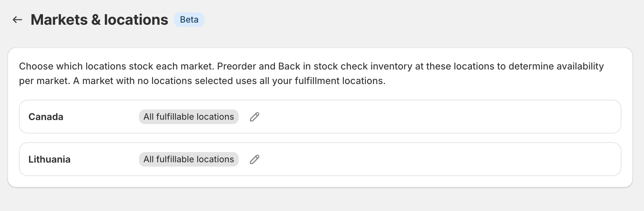
Task: Click empty space inside the Canada row
Action: click(x=437, y=117)
